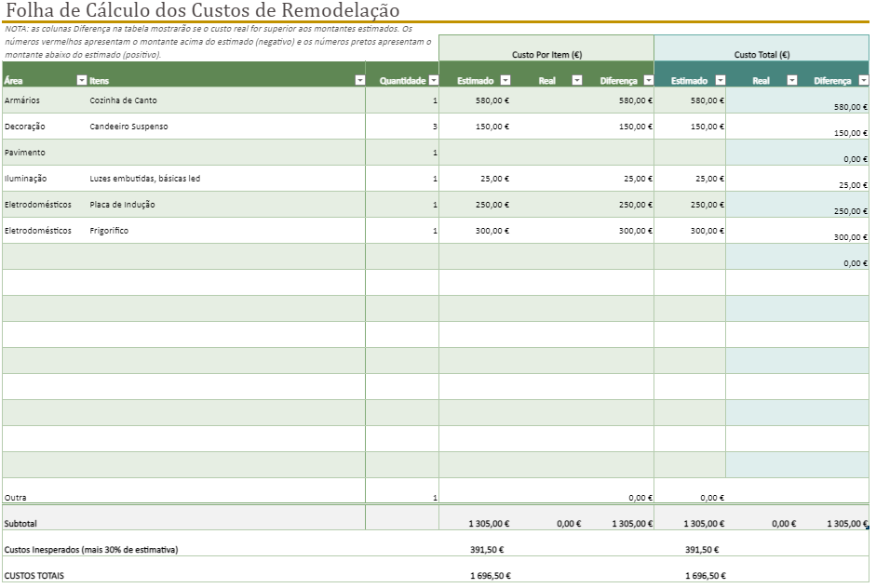
Task: Open the Itens column filter dropdown
Action: coord(359,80)
